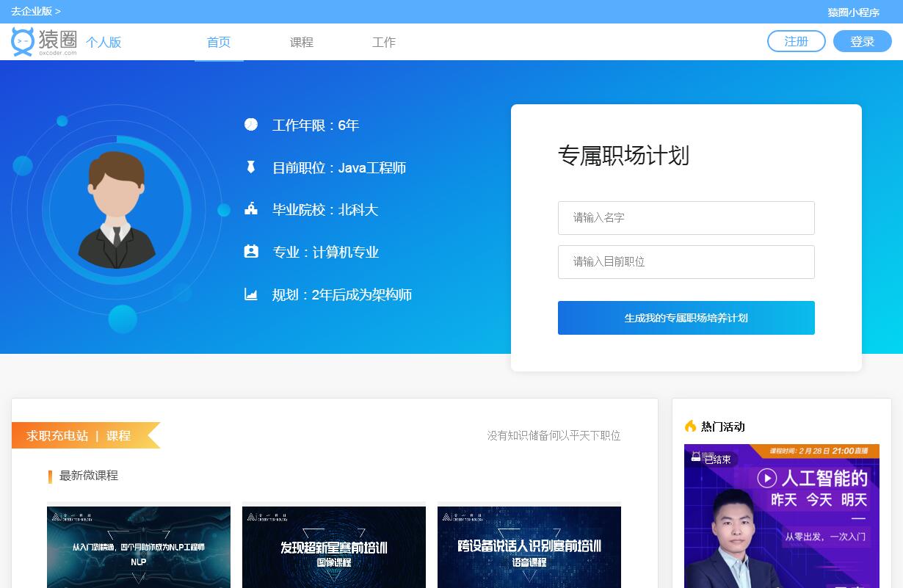Viewport: 903px width, 588px height.
Task: Play the 人工智能的昨天今天明天 video banner
Action: coord(781,516)
